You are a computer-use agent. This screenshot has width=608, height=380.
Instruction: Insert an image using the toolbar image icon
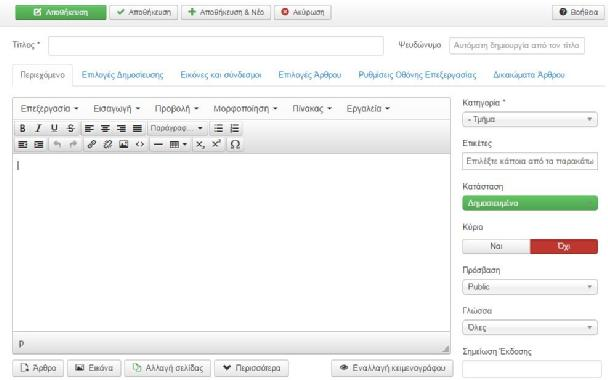click(x=124, y=145)
